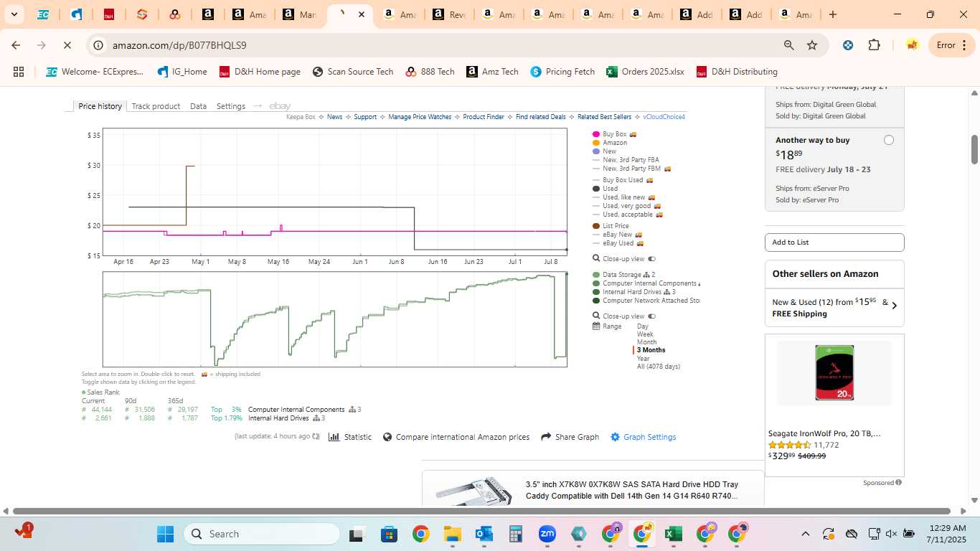Open the IG_Home bookmark
This screenshot has height=551, width=980.
coord(182,72)
